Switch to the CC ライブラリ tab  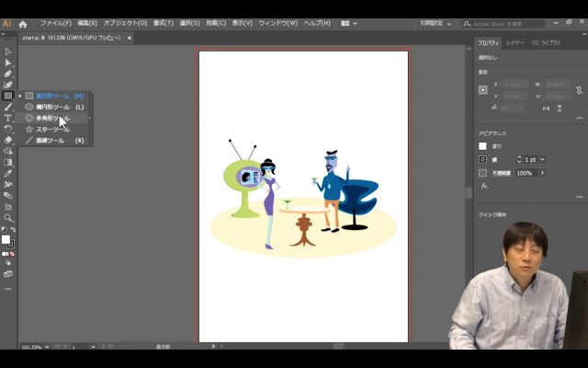pyautogui.click(x=546, y=43)
